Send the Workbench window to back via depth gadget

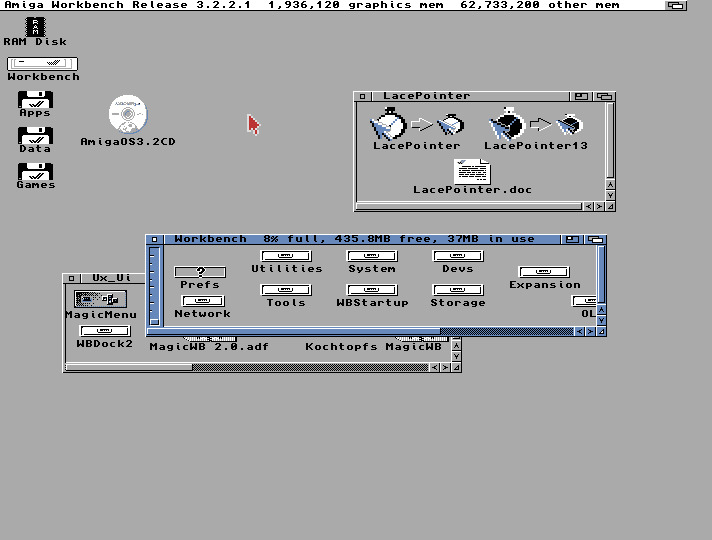pyautogui.click(x=595, y=239)
